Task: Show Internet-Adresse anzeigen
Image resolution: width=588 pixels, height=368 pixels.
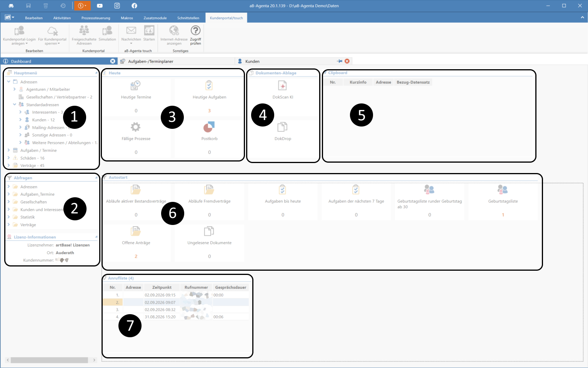Action: click(x=174, y=35)
